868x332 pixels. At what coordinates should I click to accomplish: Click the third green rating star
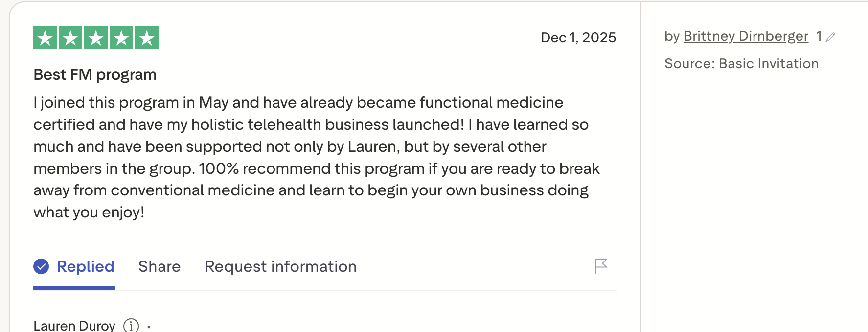[x=96, y=38]
